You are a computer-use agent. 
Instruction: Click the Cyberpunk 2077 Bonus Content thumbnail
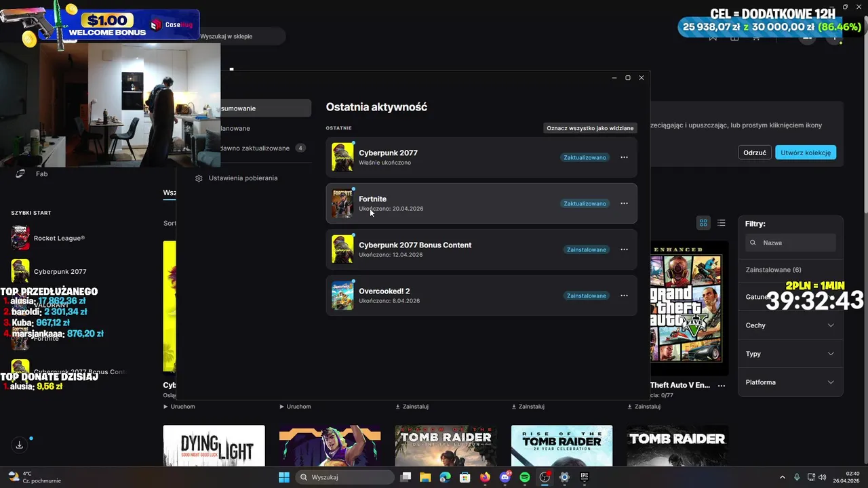coord(342,249)
